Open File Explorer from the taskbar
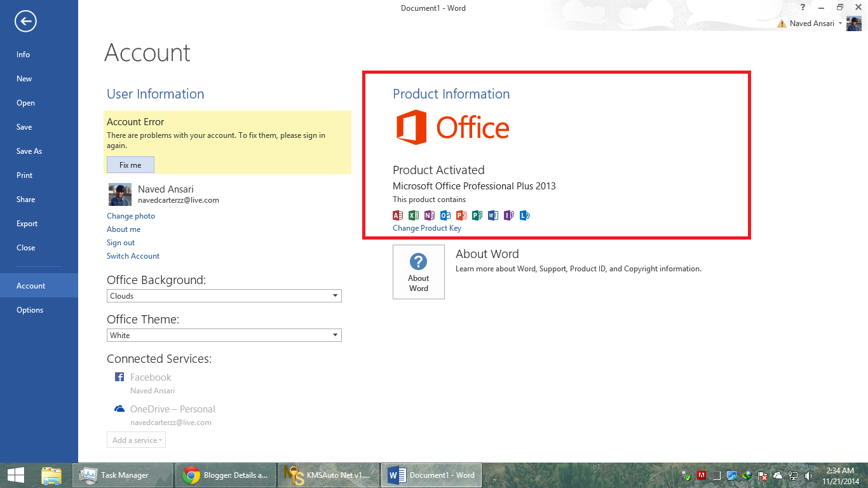 click(51, 475)
